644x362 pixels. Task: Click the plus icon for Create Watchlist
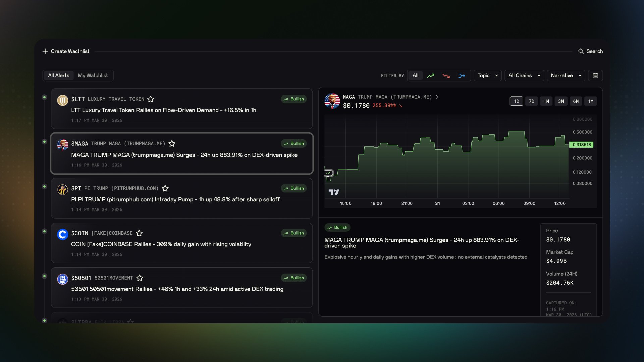point(45,51)
